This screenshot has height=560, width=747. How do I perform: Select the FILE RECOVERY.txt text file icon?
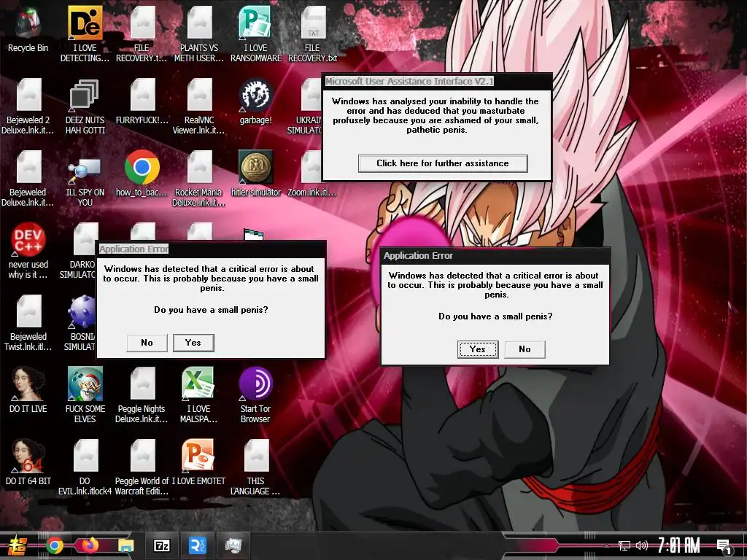tap(312, 23)
